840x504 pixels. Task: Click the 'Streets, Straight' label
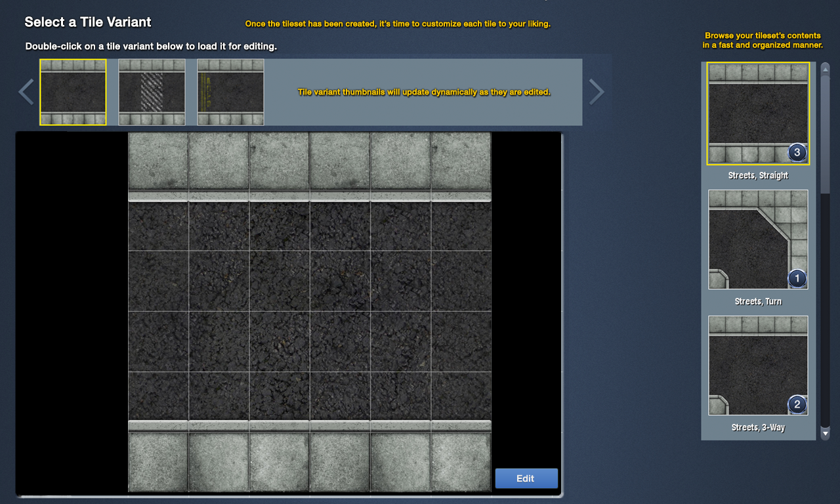758,176
